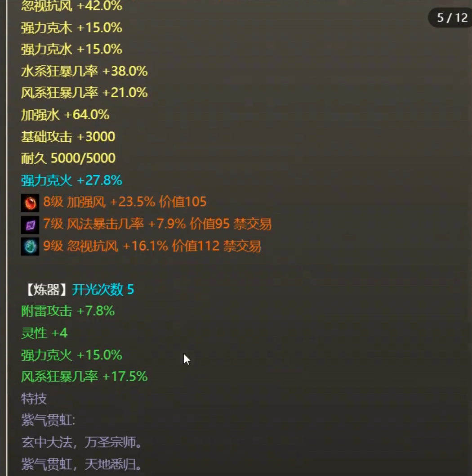Click the purple level 7 gem icon
Viewport: 472px width, 476px height.
tap(30, 225)
